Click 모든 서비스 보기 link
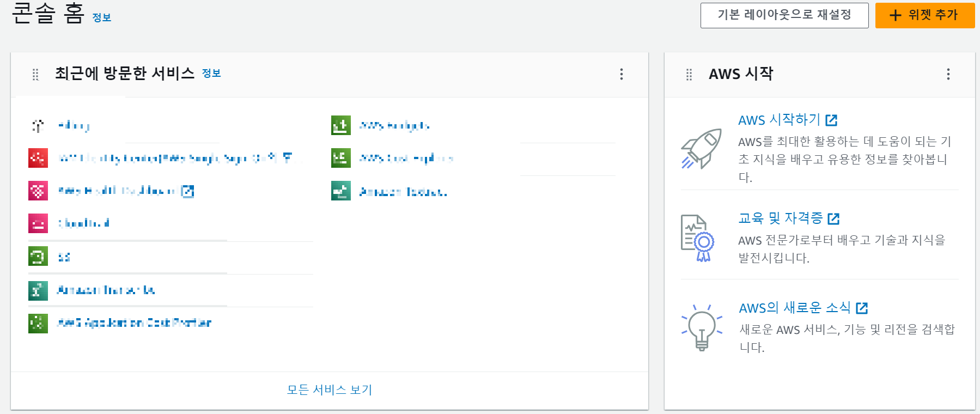Viewport: 980px width, 414px height. click(330, 389)
